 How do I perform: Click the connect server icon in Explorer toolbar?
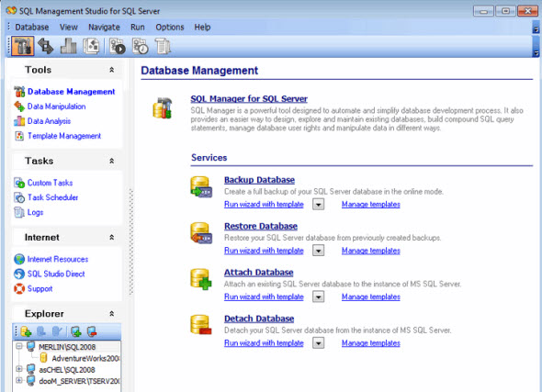[76, 332]
